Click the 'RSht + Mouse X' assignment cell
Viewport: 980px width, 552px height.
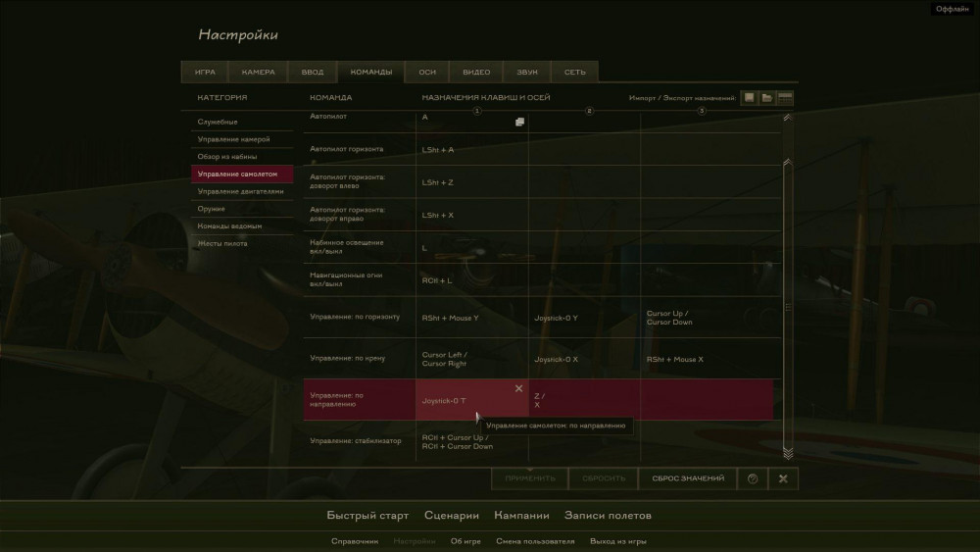710,359
